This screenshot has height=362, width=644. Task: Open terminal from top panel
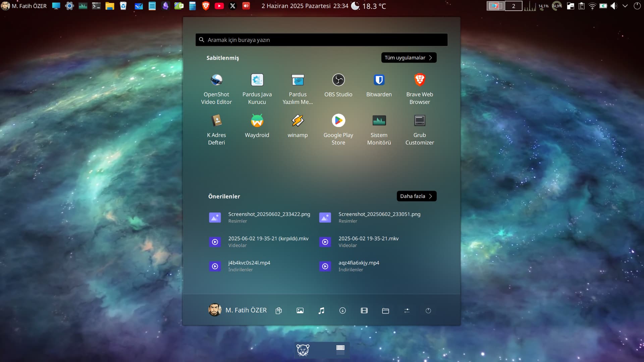96,6
